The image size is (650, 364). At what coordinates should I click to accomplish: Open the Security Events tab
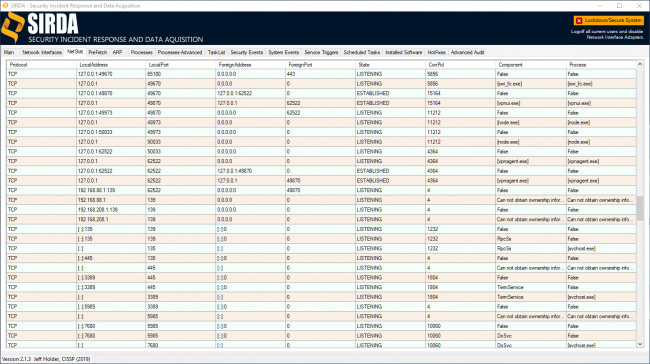click(x=247, y=52)
